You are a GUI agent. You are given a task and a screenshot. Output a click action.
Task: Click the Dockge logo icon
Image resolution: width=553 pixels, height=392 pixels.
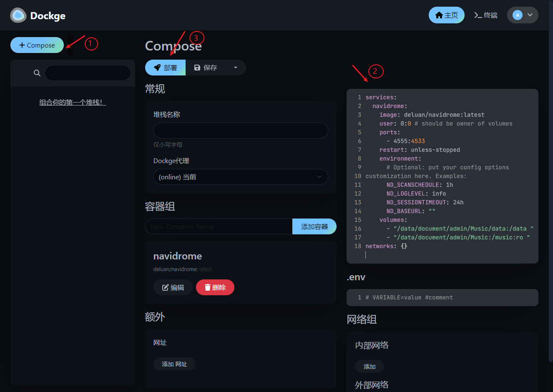click(x=18, y=15)
